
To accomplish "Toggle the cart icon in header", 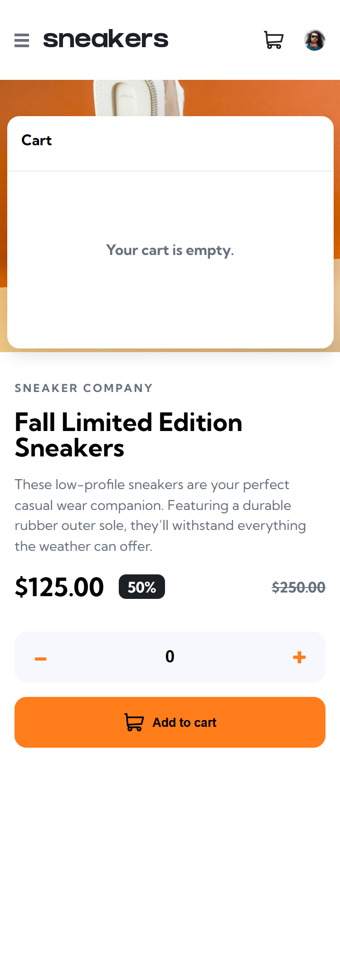I will pos(274,40).
